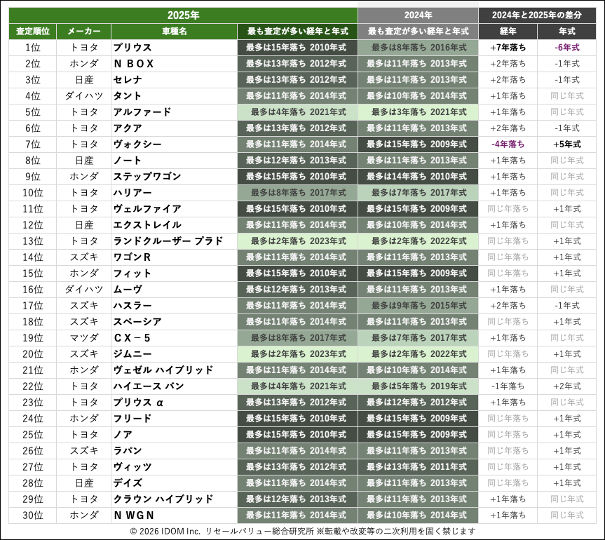605x540 pixels.
Task: Click the 経年 difference column header
Action: point(507,32)
